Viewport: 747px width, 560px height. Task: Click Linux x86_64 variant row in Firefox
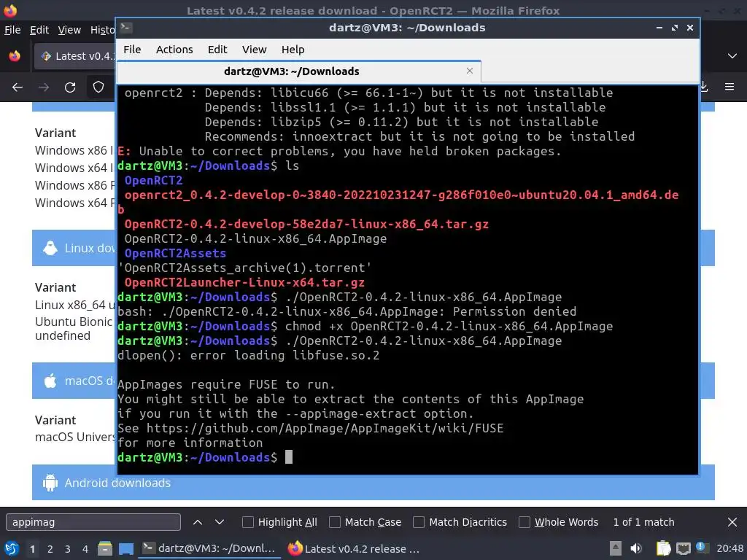point(75,305)
